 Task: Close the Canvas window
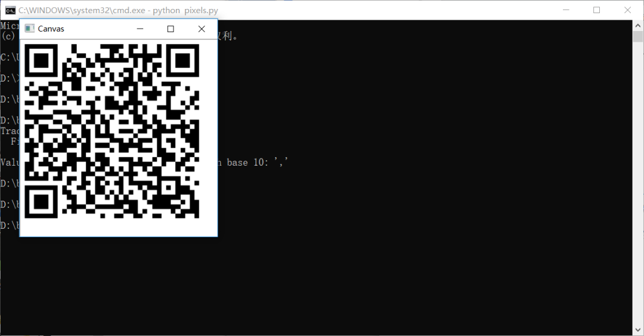pos(202,29)
